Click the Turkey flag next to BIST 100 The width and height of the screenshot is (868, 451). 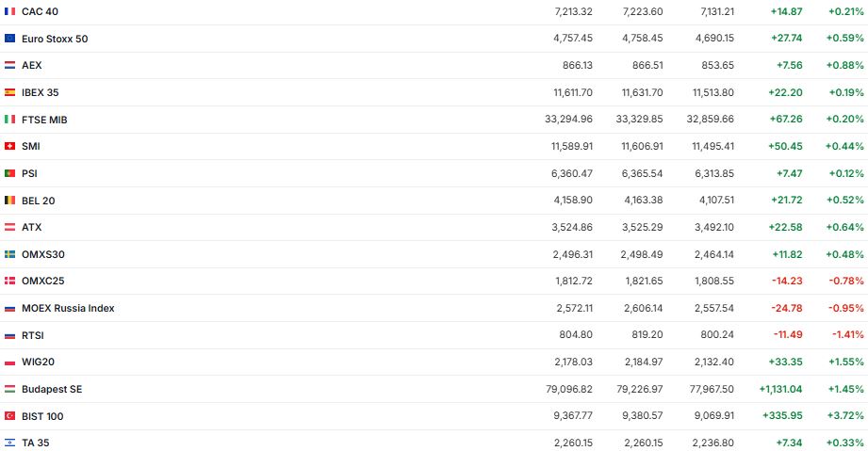pos(9,416)
